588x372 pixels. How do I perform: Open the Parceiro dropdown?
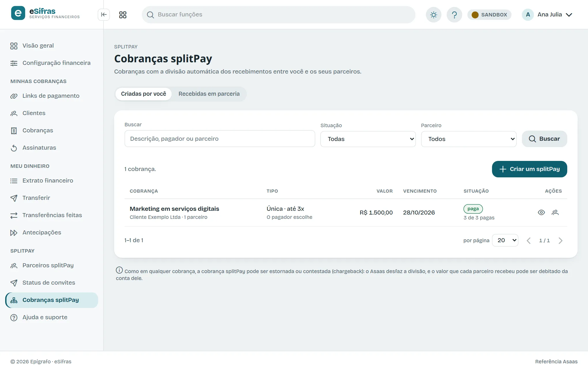tap(469, 139)
